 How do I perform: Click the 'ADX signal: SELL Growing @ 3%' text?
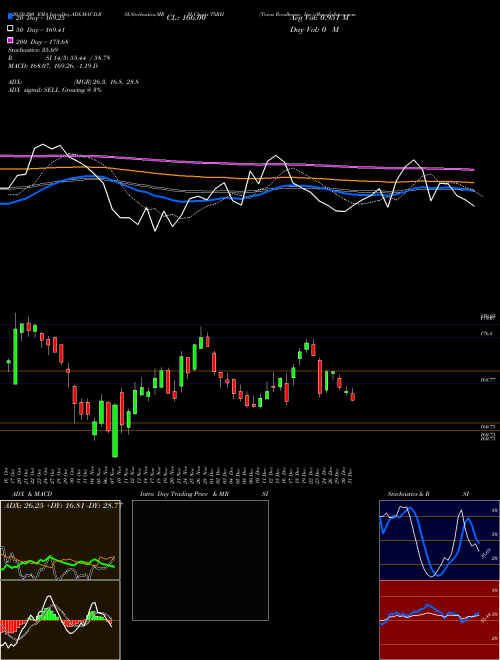pyautogui.click(x=55, y=90)
